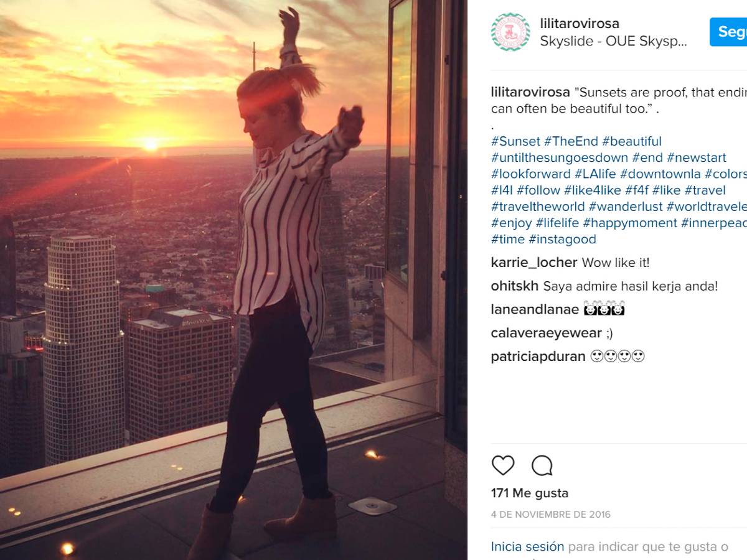
Task: Click Inicia sesión login link
Action: [x=527, y=547]
